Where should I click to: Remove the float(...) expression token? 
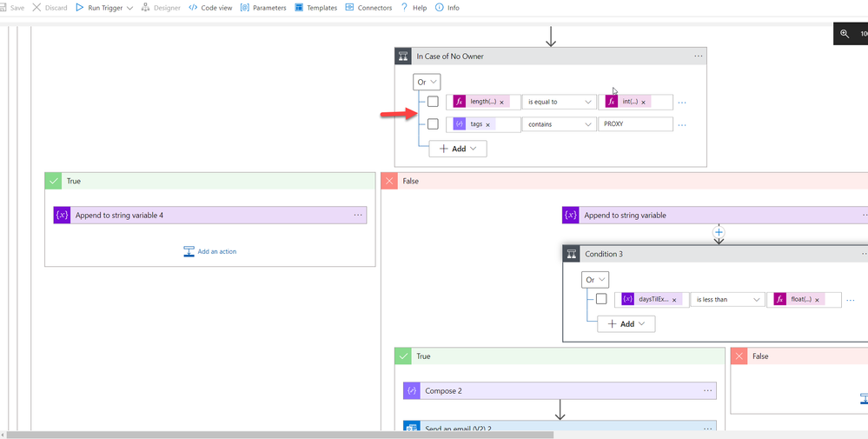[x=817, y=300]
